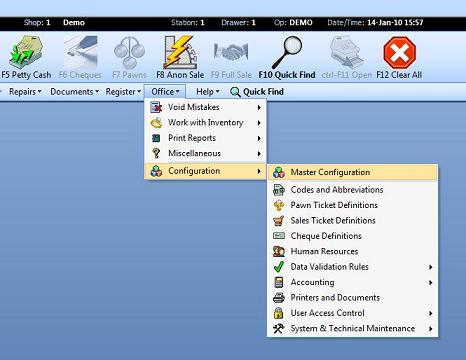Open the Documents dropdown menu
The width and height of the screenshot is (466, 360).
74,92
